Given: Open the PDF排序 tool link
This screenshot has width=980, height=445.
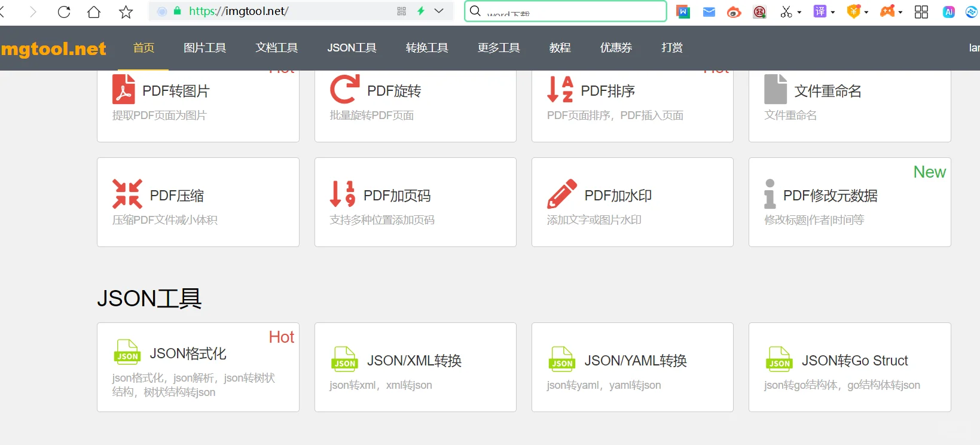Looking at the screenshot, I should [x=608, y=91].
